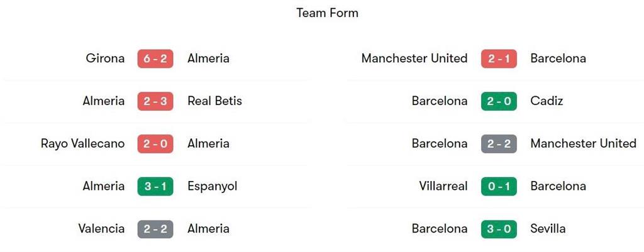Click the 3 - 0 Barcelona vs Sevilla score badge
Viewport: 644px width, 252px height.
point(499,229)
